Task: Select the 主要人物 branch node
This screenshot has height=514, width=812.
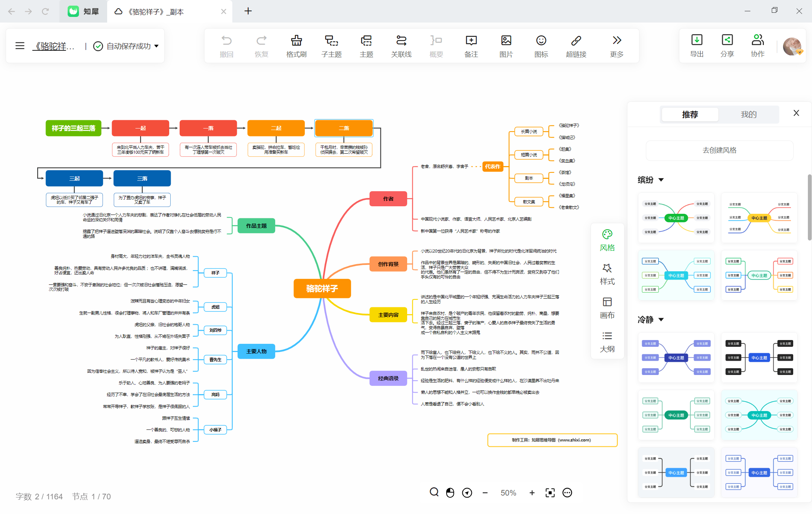Action: click(256, 351)
